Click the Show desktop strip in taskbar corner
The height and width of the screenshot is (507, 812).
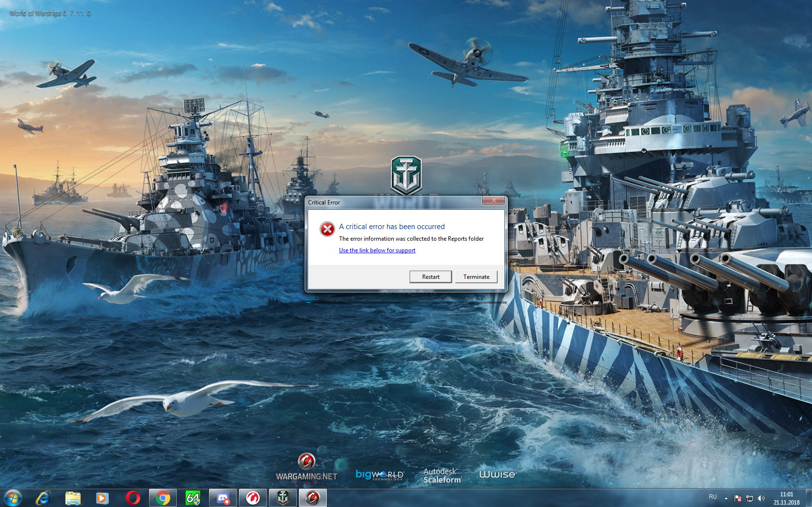[x=809, y=498]
